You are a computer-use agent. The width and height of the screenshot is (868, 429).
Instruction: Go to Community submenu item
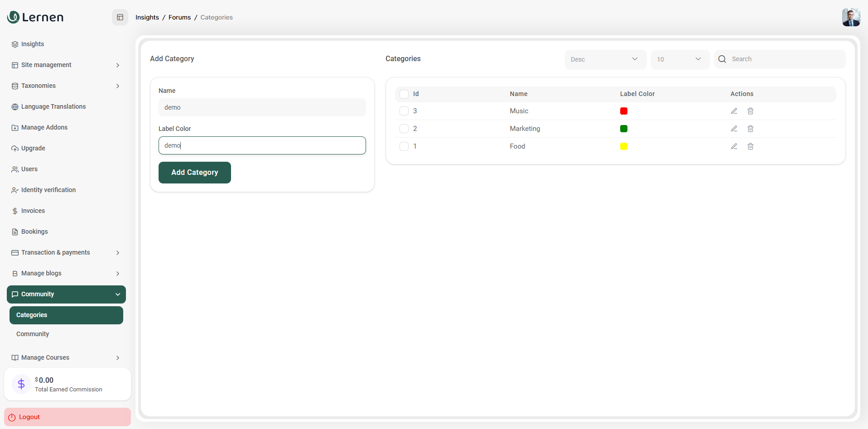tap(33, 334)
